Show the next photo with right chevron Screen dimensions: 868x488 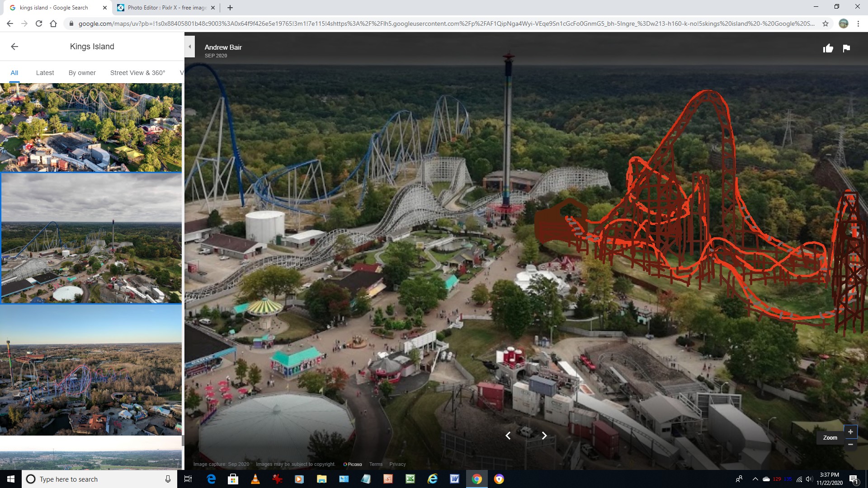544,436
